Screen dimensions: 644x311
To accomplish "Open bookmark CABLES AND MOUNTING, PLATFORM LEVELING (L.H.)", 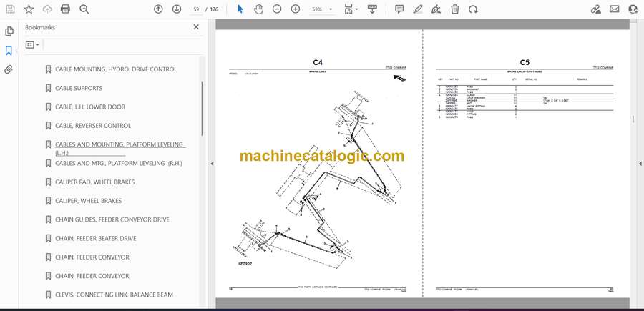I will 120,149.
